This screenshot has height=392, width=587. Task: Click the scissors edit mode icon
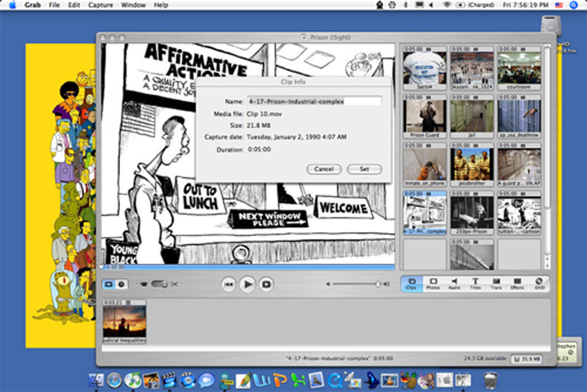pyautogui.click(x=174, y=284)
